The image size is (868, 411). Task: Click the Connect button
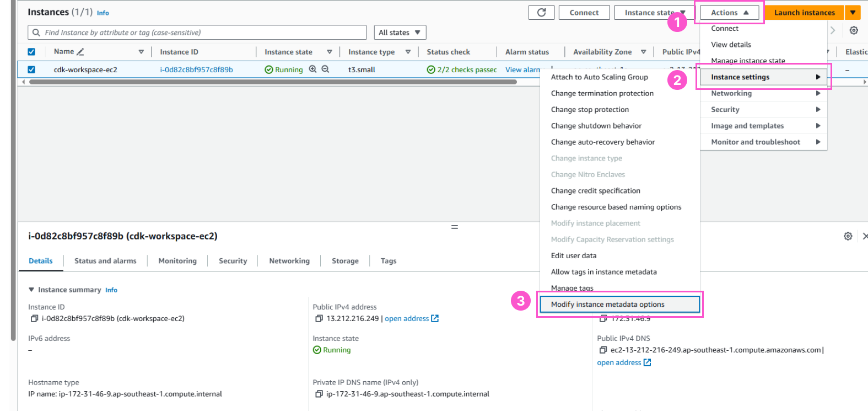[x=584, y=13]
